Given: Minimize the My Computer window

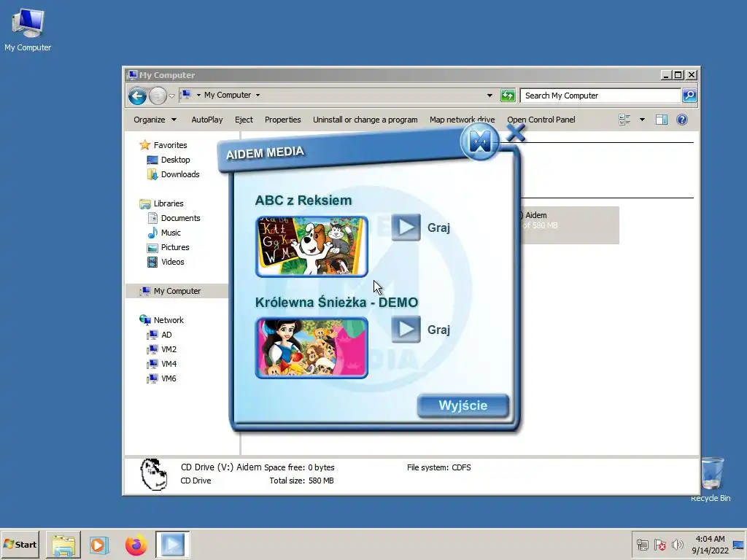Looking at the screenshot, I should [666, 75].
